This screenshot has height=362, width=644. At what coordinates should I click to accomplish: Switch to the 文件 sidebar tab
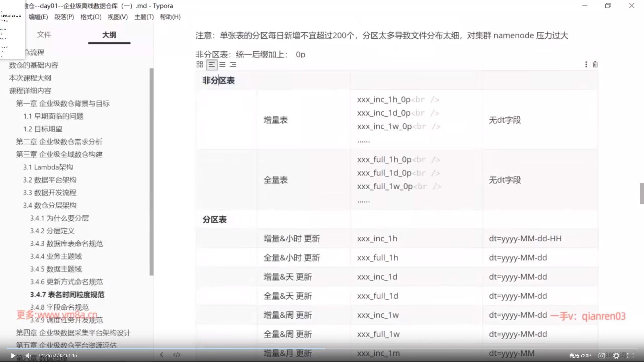click(x=44, y=35)
